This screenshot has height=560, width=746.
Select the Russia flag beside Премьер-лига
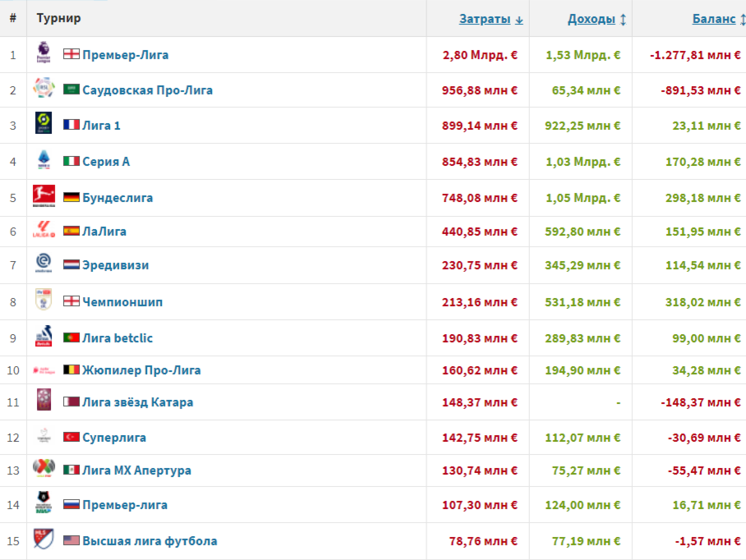[x=71, y=504]
